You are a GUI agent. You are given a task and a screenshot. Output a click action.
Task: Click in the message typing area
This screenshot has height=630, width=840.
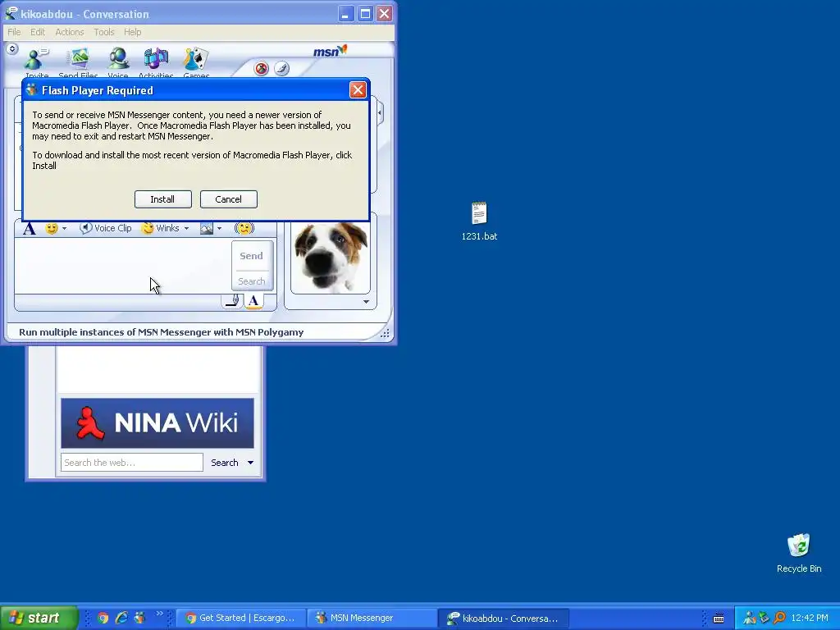[x=122, y=265]
